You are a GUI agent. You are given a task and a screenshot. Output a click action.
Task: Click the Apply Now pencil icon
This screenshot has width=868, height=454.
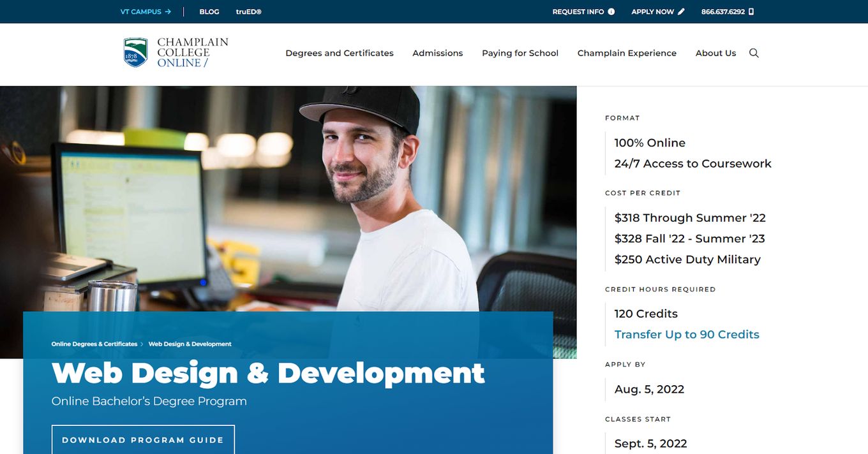click(x=681, y=11)
